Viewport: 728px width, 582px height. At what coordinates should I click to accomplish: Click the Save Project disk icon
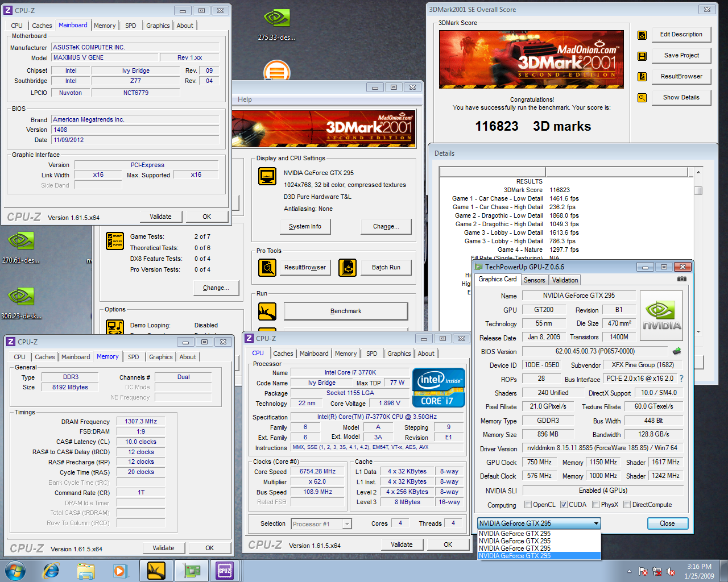tap(642, 56)
